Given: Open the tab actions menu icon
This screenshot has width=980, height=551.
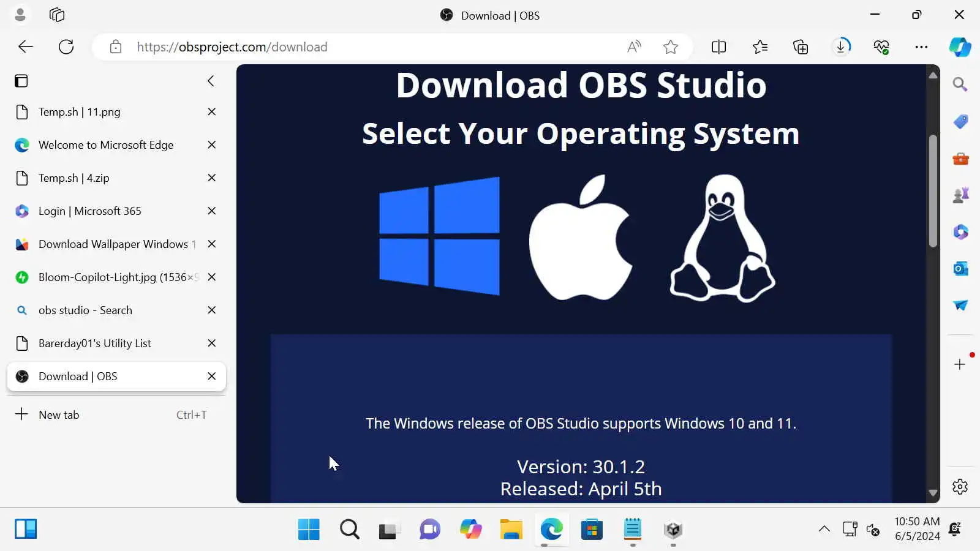Looking at the screenshot, I should click(x=21, y=81).
